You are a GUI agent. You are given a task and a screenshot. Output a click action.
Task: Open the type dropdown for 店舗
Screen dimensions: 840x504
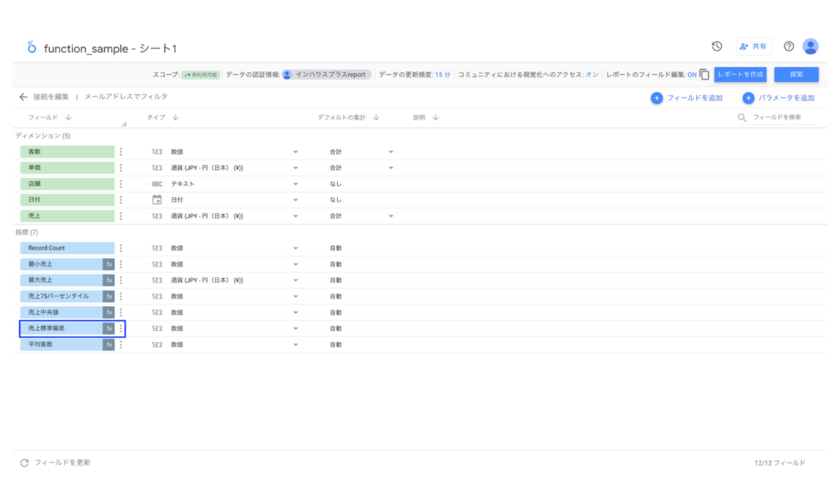pyautogui.click(x=296, y=184)
